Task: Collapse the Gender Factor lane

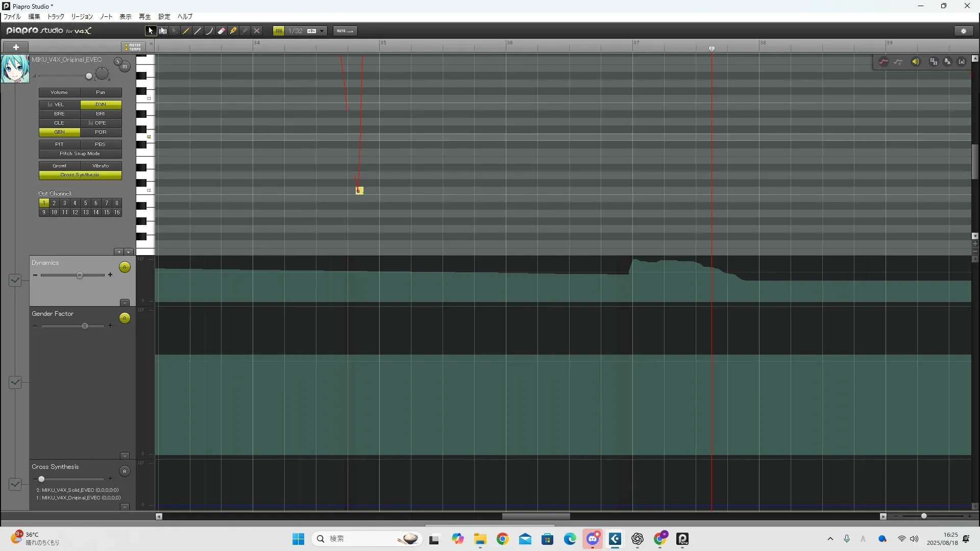Action: pos(125,456)
